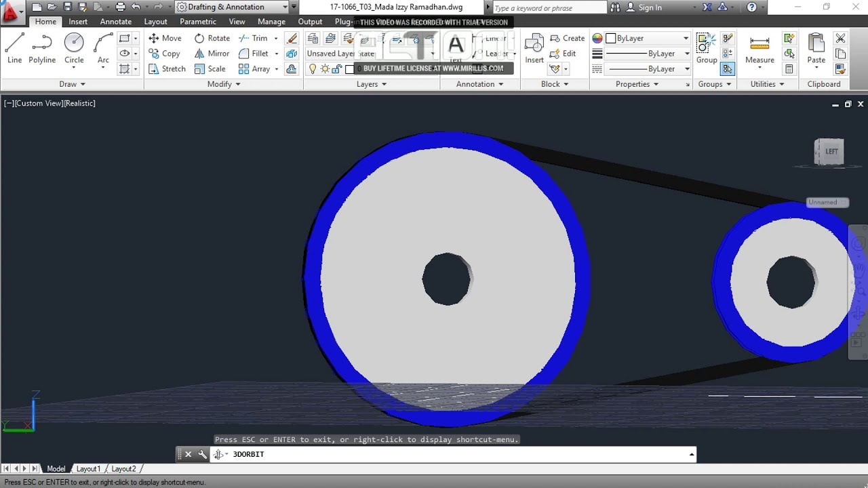
Task: Expand the Properties panel
Action: click(x=637, y=84)
